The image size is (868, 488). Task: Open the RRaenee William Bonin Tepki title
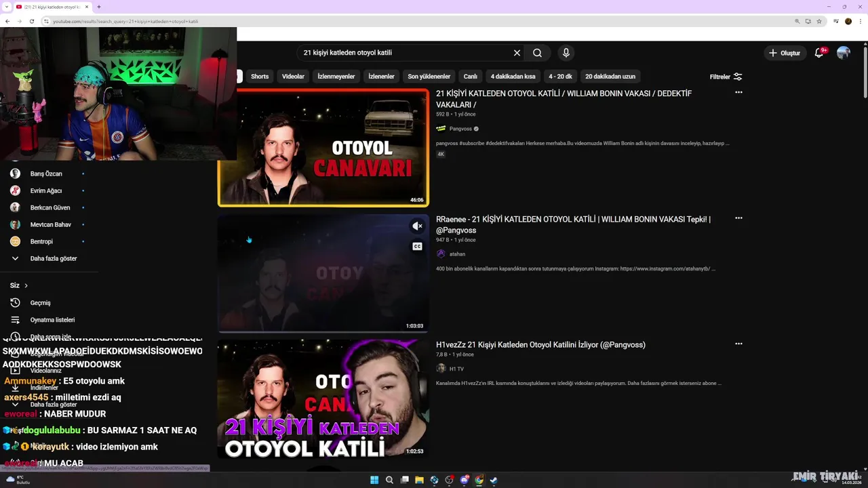click(x=573, y=224)
